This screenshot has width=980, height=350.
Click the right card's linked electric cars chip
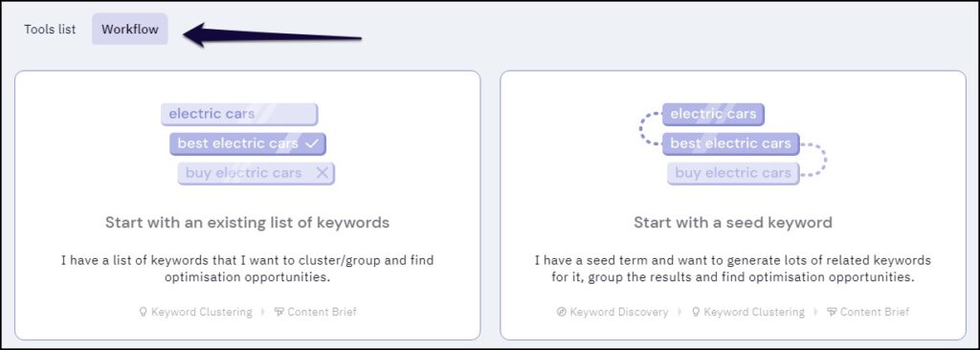(x=713, y=115)
